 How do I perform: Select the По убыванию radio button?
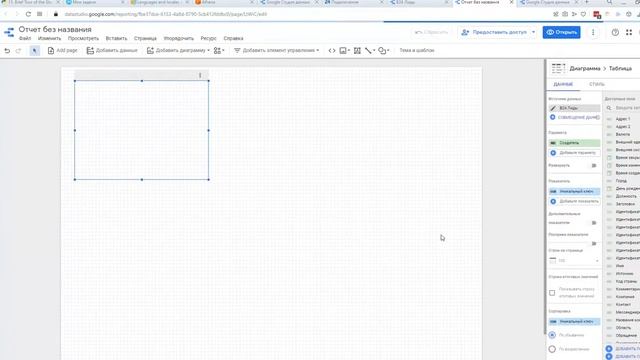[x=552, y=335]
